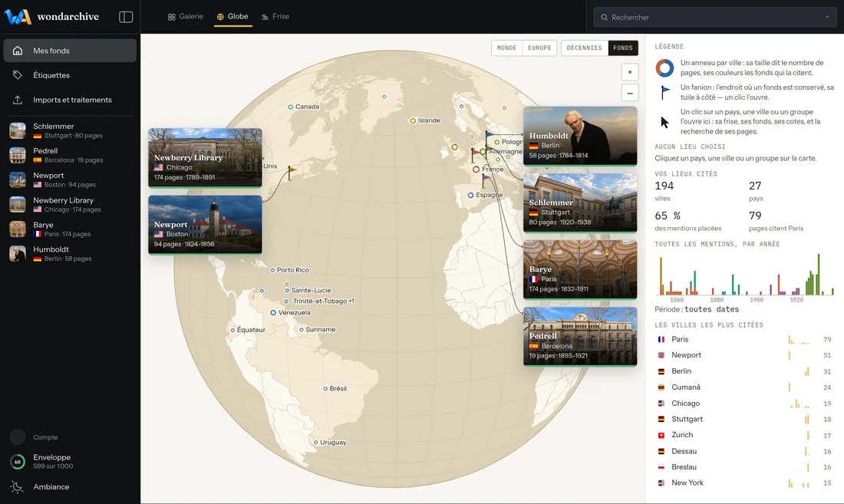The width and height of the screenshot is (844, 504).
Task: Select Chicago in the most-cited cities list
Action: tap(744, 404)
